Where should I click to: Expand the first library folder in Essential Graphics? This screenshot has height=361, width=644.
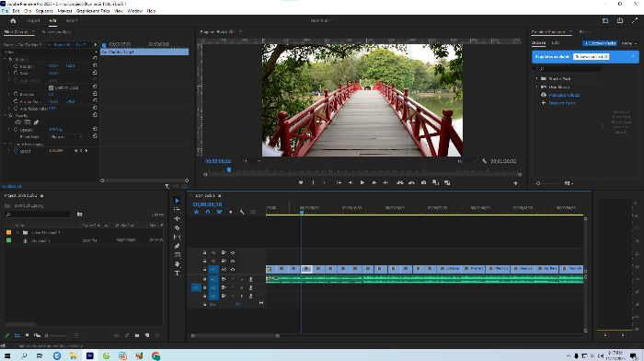pos(536,78)
